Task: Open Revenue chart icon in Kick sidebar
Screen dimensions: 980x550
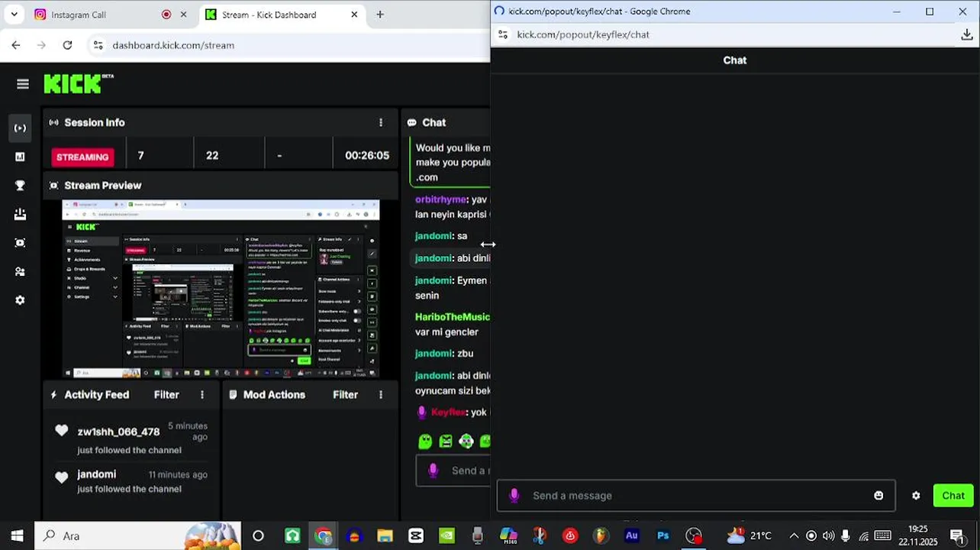Action: [21, 157]
